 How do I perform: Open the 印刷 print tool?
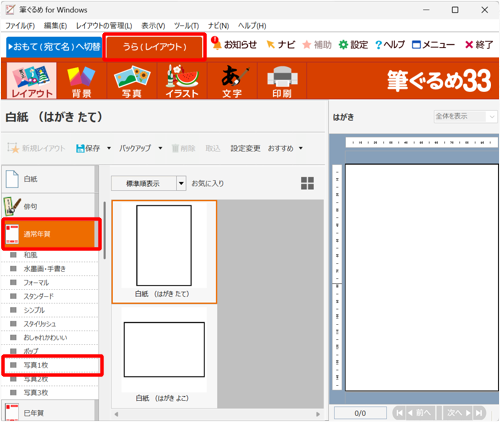point(282,81)
